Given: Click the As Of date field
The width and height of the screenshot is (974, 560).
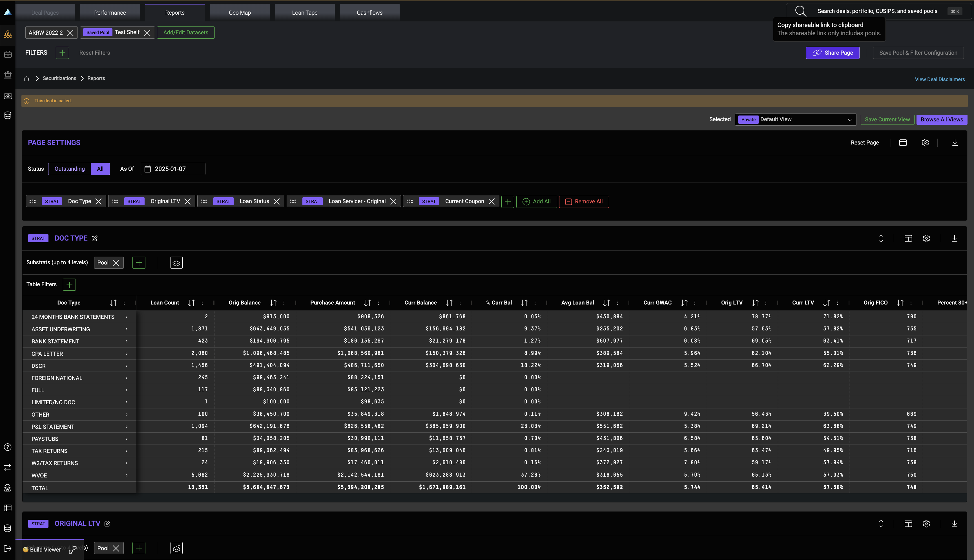Looking at the screenshot, I should (173, 169).
